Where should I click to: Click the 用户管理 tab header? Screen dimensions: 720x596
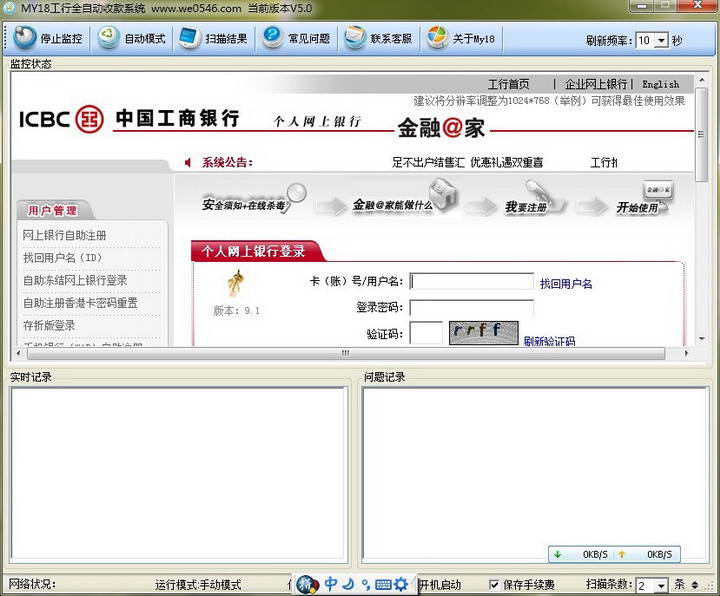click(x=52, y=211)
